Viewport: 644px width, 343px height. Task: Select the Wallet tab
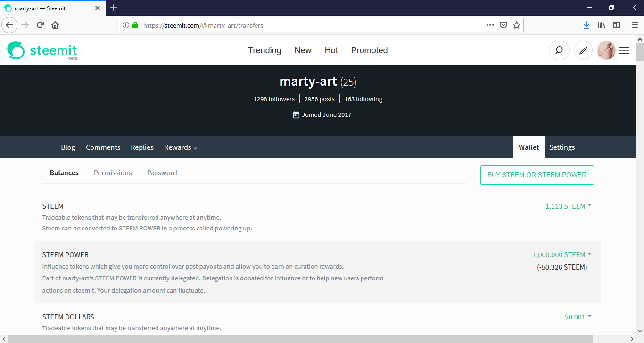tap(529, 147)
